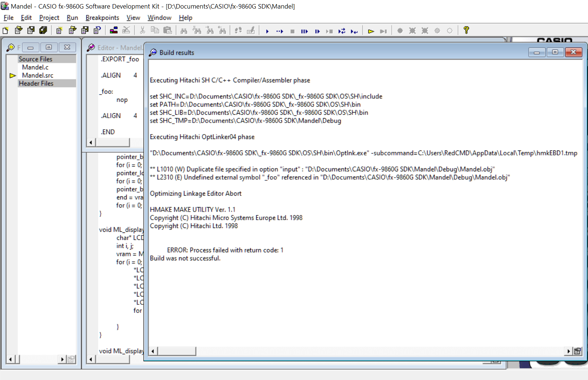This screenshot has height=380, width=588.
Task: Click the '.END' line in editor
Action: click(x=108, y=132)
